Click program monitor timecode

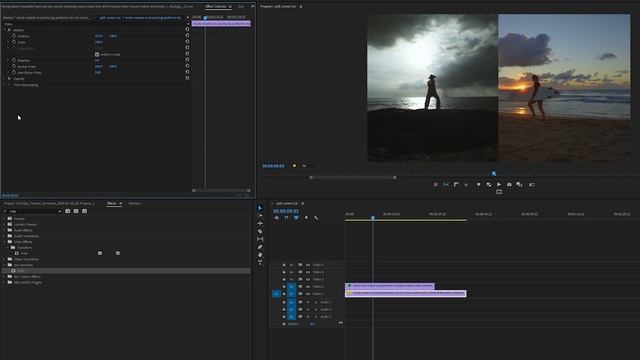click(x=273, y=166)
